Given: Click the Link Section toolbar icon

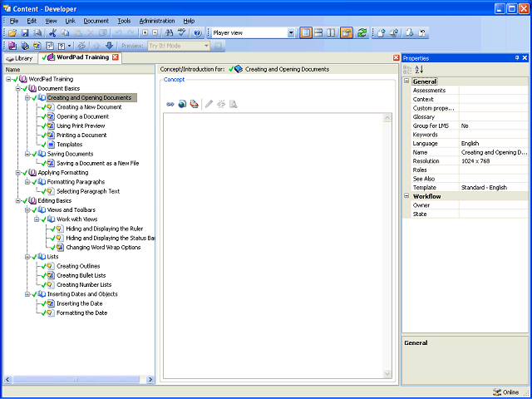Looking at the screenshot, I should (25, 46).
